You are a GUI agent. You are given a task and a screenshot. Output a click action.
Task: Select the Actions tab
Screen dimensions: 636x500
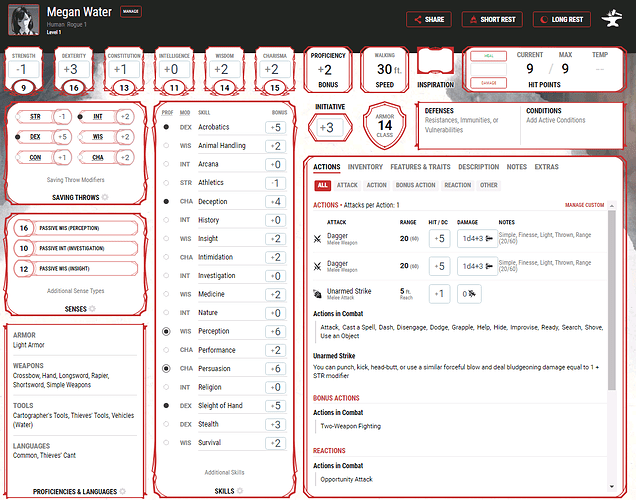tap(327, 167)
